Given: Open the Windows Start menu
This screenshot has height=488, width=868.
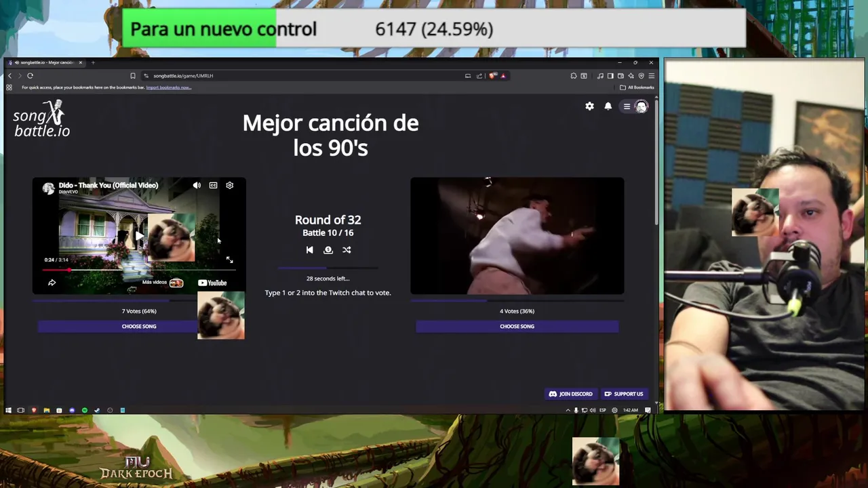Looking at the screenshot, I should [8, 410].
